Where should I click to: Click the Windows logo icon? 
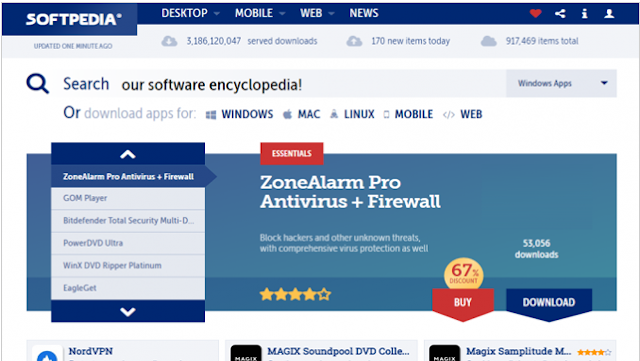tap(211, 115)
